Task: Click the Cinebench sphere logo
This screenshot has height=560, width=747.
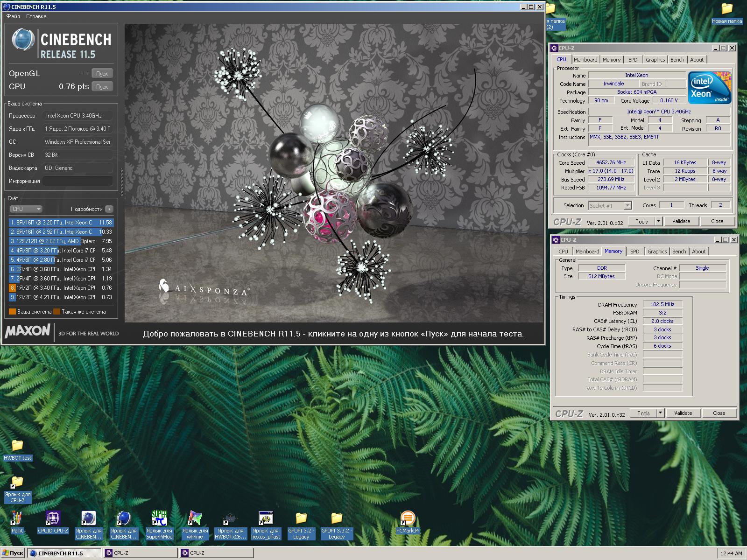Action: click(x=23, y=40)
